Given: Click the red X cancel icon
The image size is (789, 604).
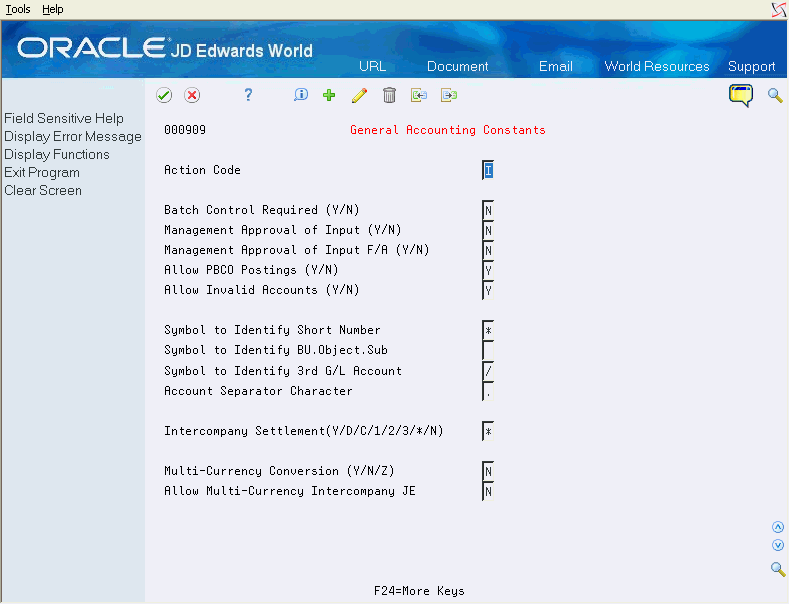Looking at the screenshot, I should point(192,95).
